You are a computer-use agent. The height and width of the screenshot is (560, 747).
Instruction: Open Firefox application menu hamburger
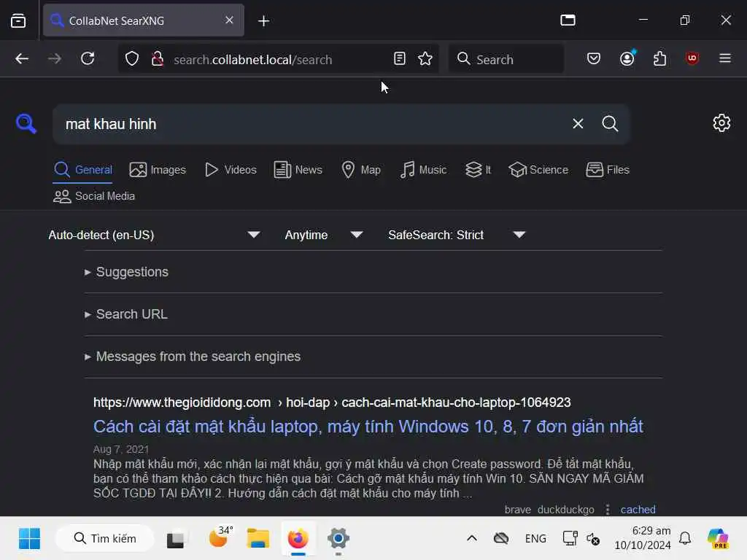point(725,58)
